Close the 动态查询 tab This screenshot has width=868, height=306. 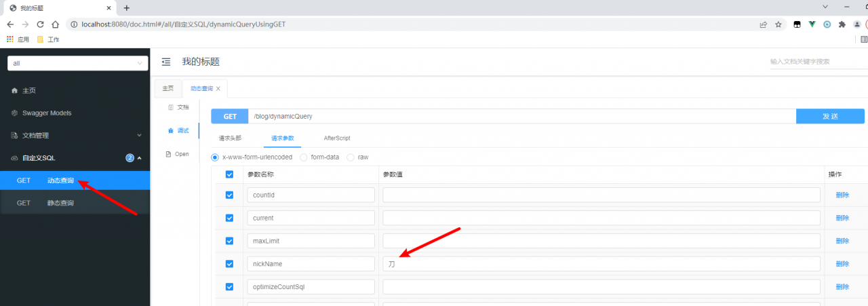[218, 89]
